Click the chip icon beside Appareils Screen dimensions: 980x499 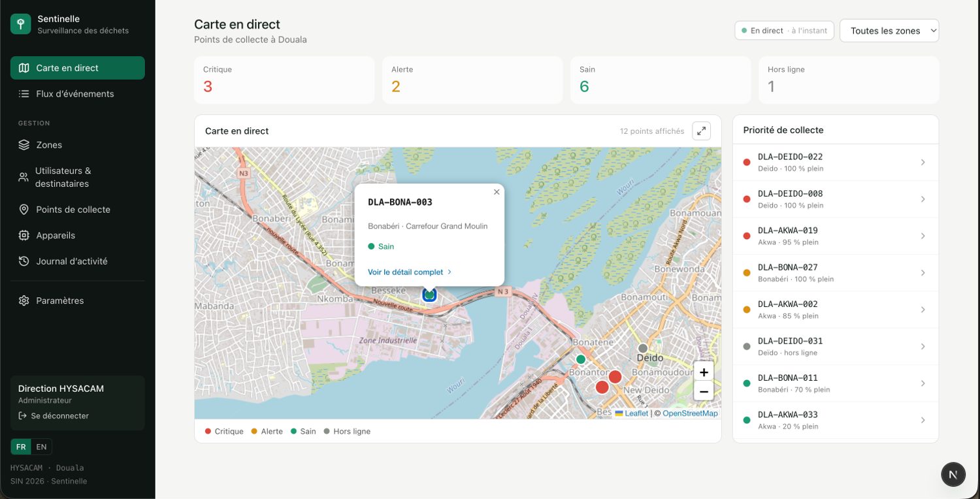[x=24, y=235]
